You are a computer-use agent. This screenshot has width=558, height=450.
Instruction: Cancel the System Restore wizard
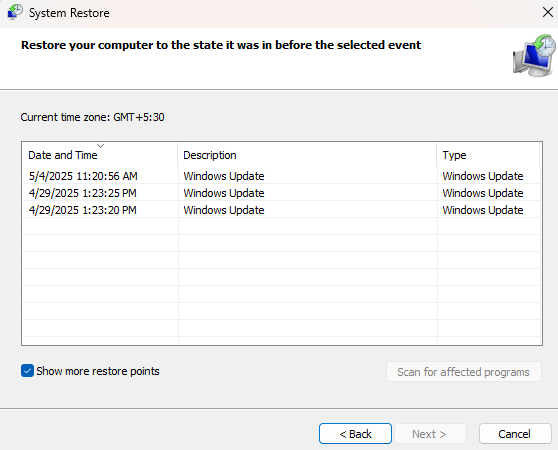pyautogui.click(x=515, y=434)
